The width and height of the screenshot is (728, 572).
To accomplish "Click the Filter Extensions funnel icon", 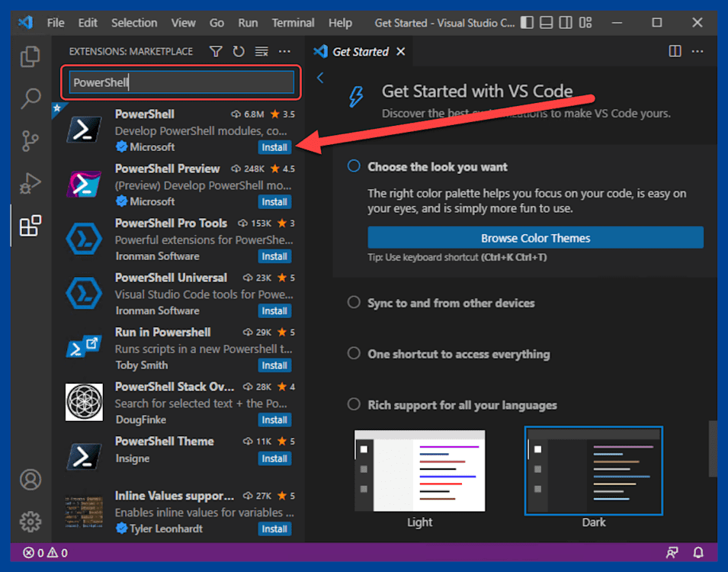I will click(x=216, y=51).
